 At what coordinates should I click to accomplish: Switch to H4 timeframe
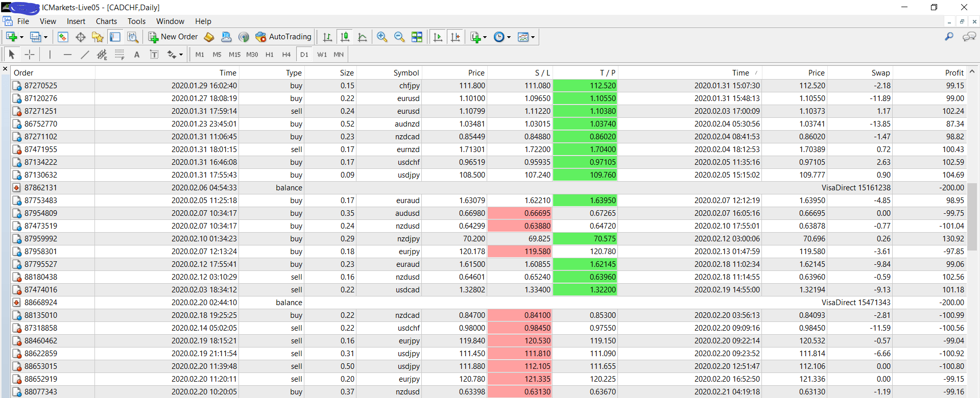(x=286, y=54)
